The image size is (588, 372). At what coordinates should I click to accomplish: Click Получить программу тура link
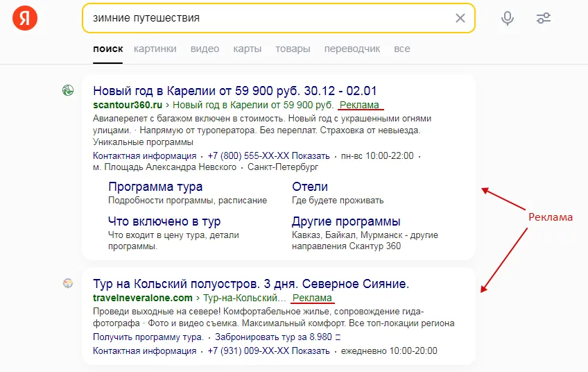pyautogui.click(x=148, y=337)
